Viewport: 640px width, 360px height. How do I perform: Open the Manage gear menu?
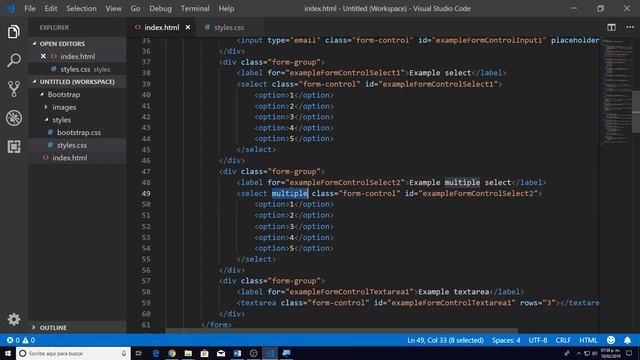[x=13, y=319]
